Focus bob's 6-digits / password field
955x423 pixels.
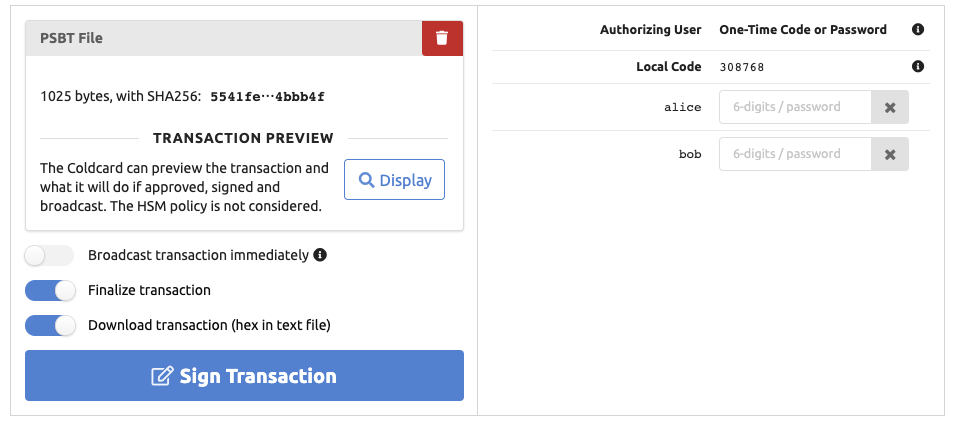point(795,154)
